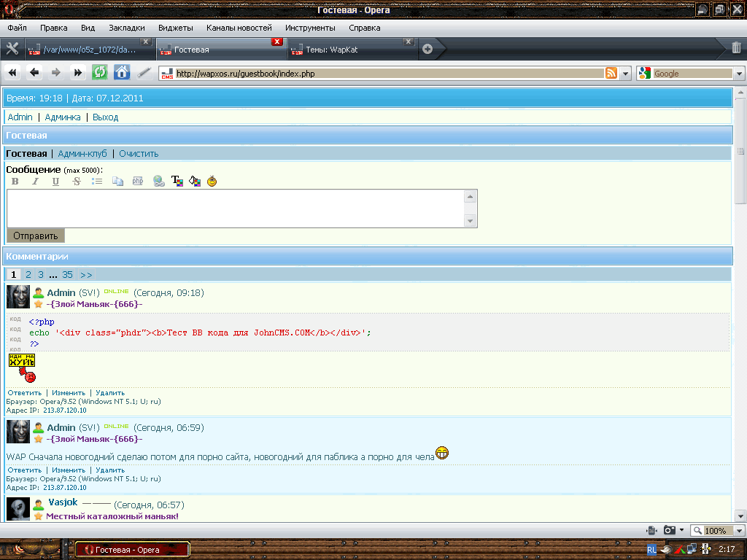Subscribe using the RSS feed icon
This screenshot has width=747, height=560.
point(611,73)
